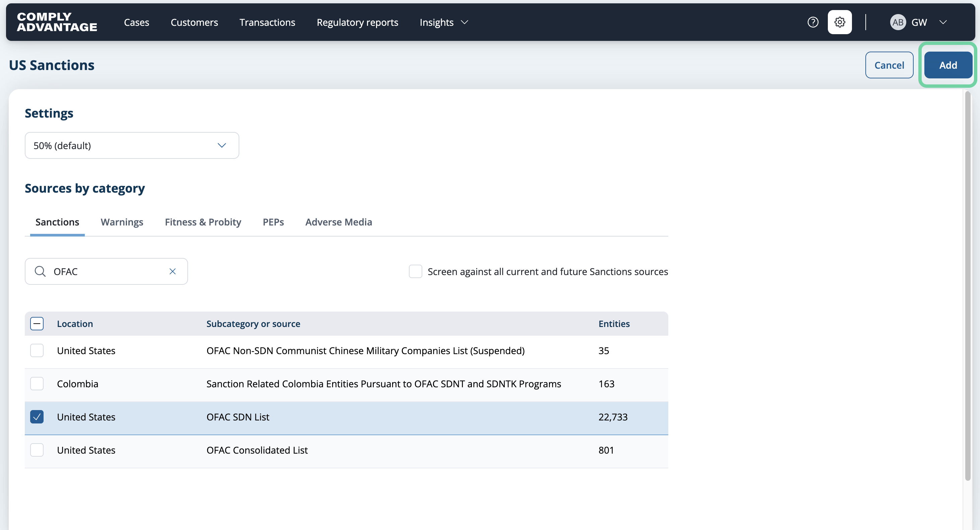Expand the 50% (default) dropdown
Screen dimensions: 980x530
[132, 146]
